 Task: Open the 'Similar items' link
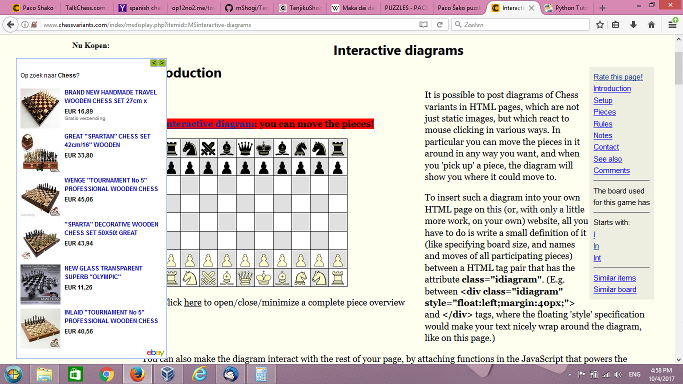coord(615,278)
